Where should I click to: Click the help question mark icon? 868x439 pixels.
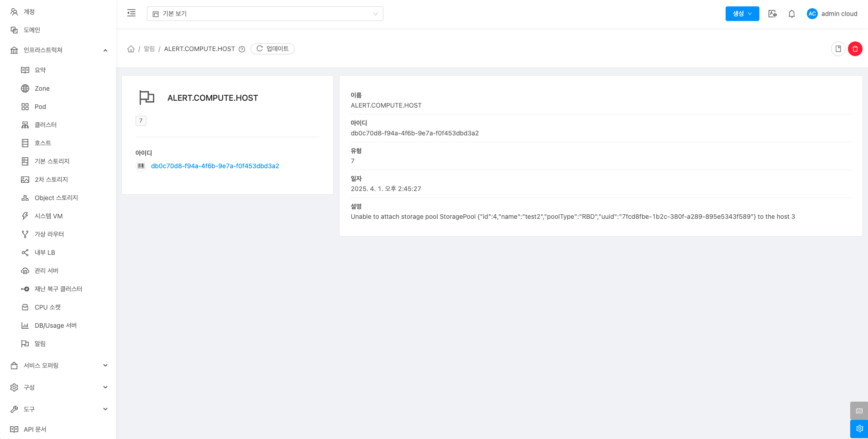point(242,49)
